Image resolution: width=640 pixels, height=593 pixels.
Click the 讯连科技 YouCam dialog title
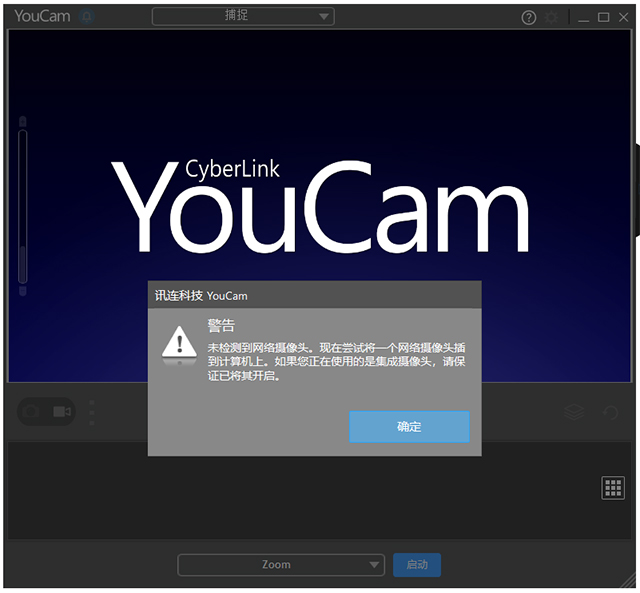[201, 295]
